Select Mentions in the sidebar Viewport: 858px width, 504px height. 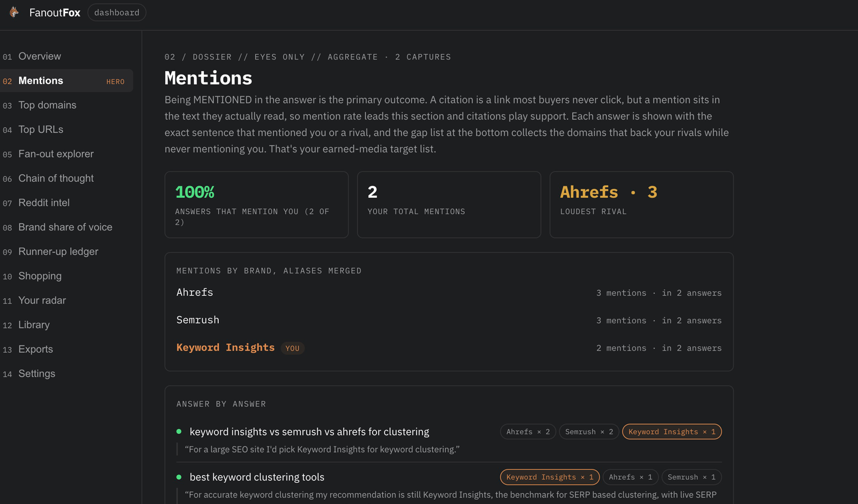point(66,80)
